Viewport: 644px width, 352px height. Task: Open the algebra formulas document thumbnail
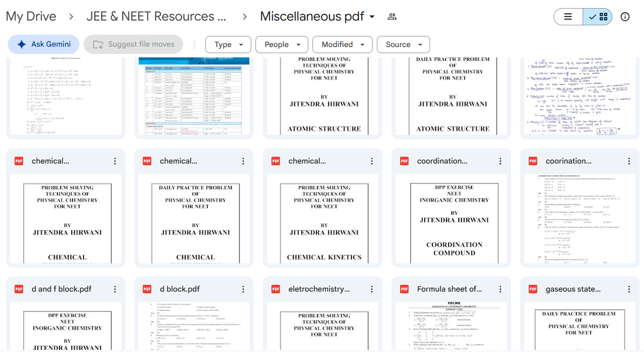(x=66, y=96)
